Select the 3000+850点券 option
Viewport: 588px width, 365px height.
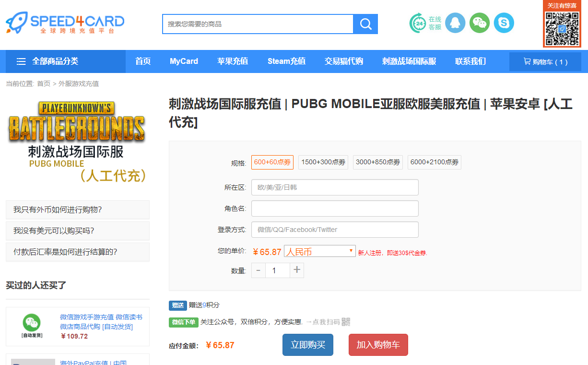click(x=378, y=162)
